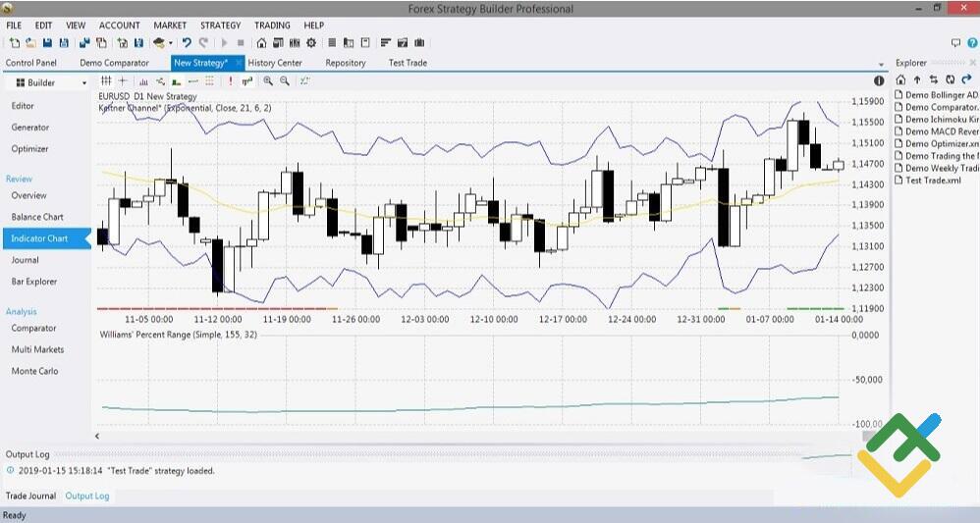Switch to the History Center tab
Image resolution: width=980 pixels, height=523 pixels.
[275, 63]
